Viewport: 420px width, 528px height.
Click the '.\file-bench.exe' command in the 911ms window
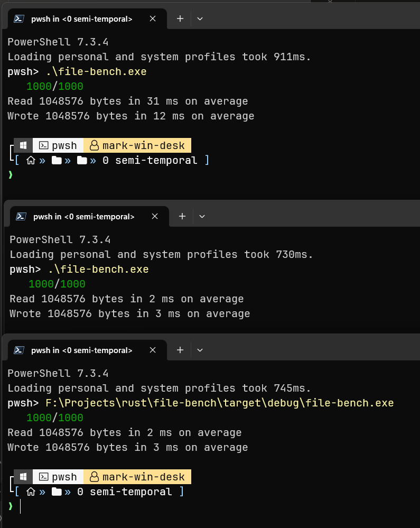click(x=96, y=72)
